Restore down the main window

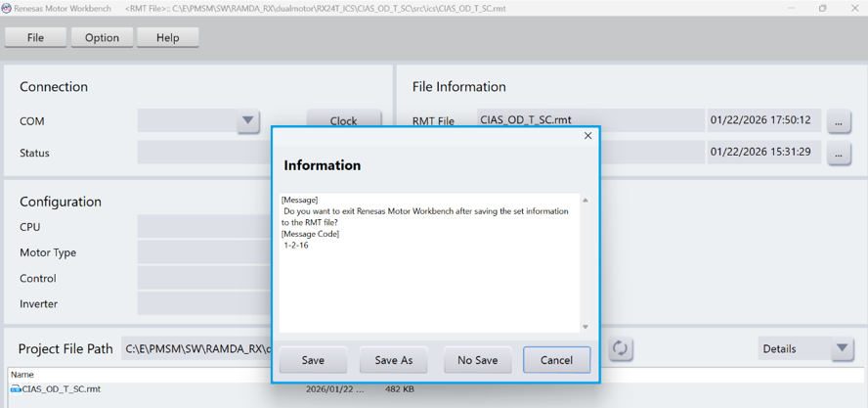[x=823, y=8]
